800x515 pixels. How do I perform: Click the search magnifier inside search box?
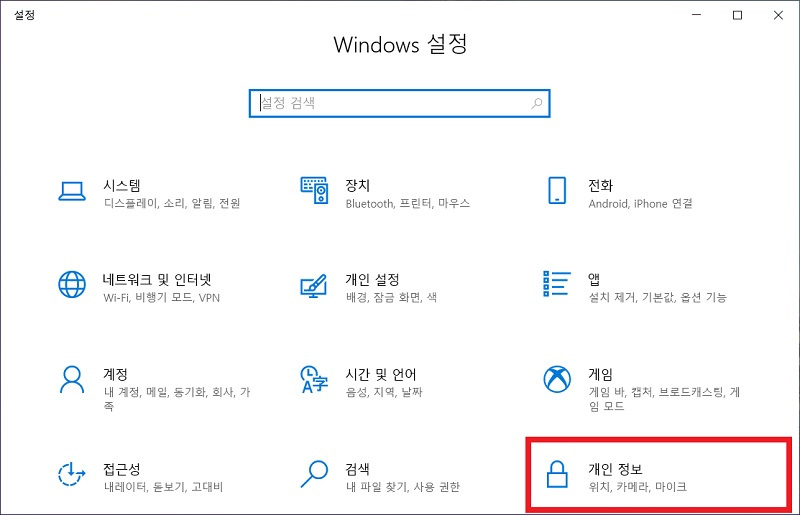coord(537,103)
